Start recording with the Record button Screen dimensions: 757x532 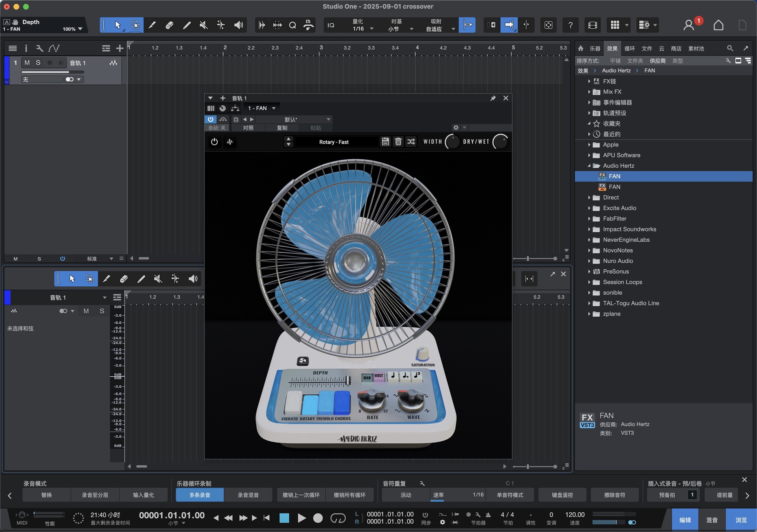(x=318, y=518)
